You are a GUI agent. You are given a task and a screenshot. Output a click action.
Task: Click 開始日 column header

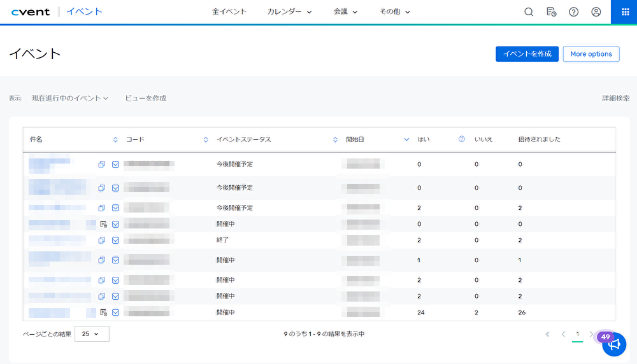coord(355,139)
